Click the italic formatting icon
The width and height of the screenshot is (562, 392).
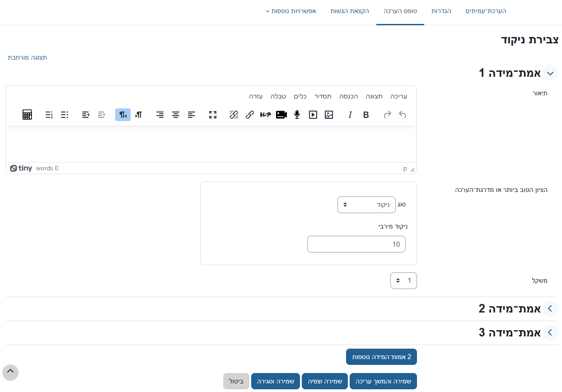point(350,115)
